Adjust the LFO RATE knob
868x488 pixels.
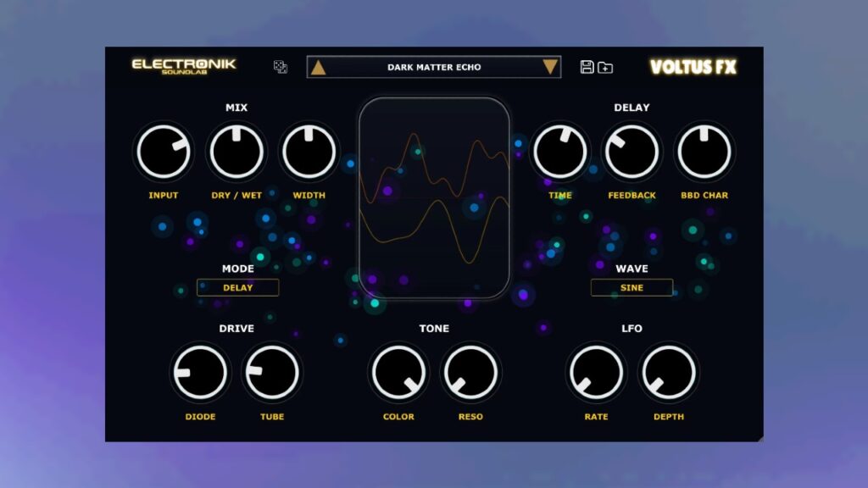[596, 373]
